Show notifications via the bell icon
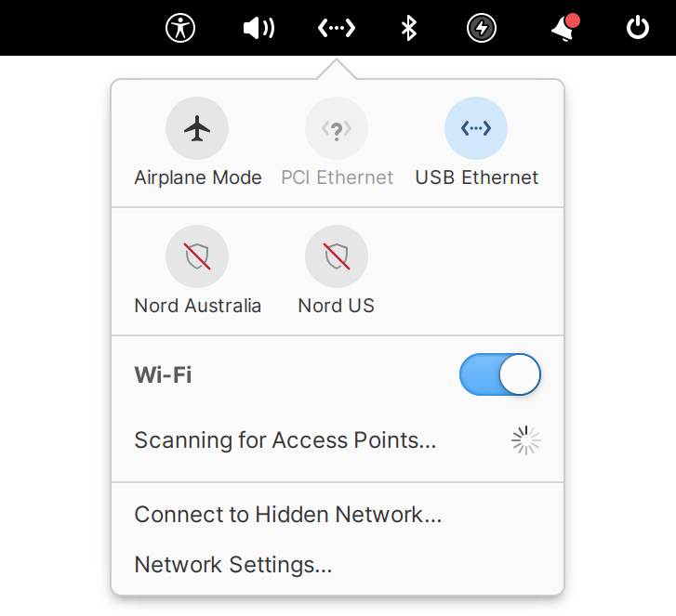 point(564,28)
